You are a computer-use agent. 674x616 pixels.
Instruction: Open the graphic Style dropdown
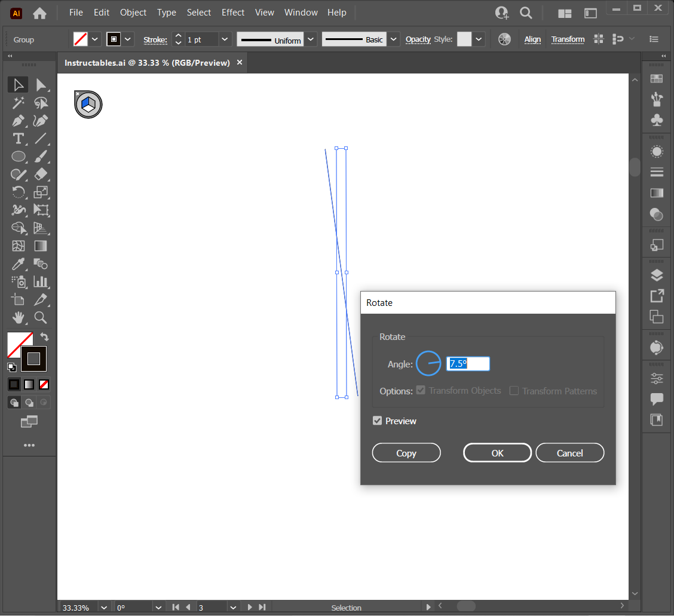click(x=479, y=39)
